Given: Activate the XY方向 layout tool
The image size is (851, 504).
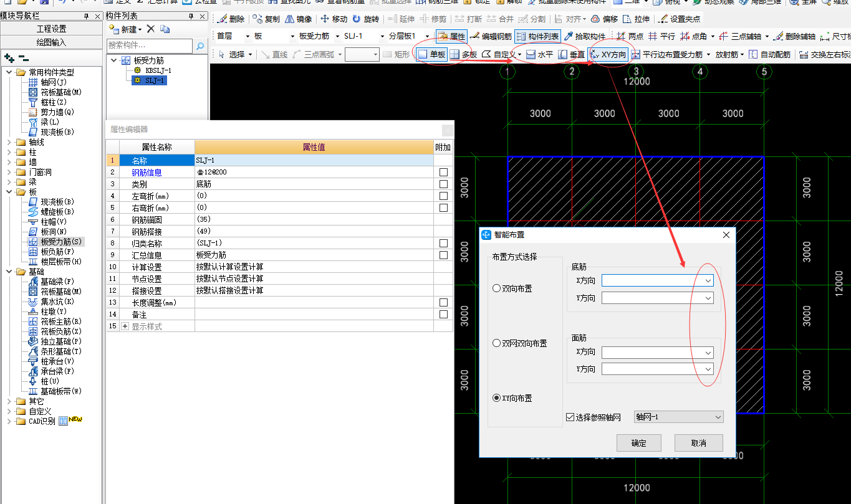Looking at the screenshot, I should [608, 55].
